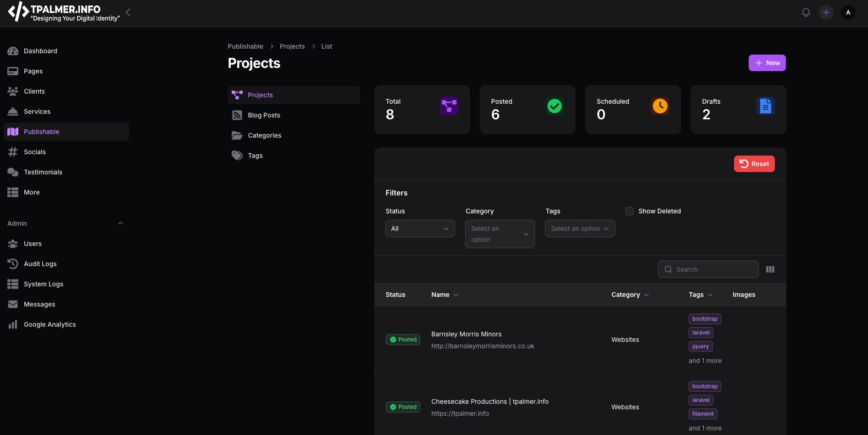This screenshot has height=435, width=868.
Task: Go to Google Analytics in sidebar
Action: coord(50,324)
